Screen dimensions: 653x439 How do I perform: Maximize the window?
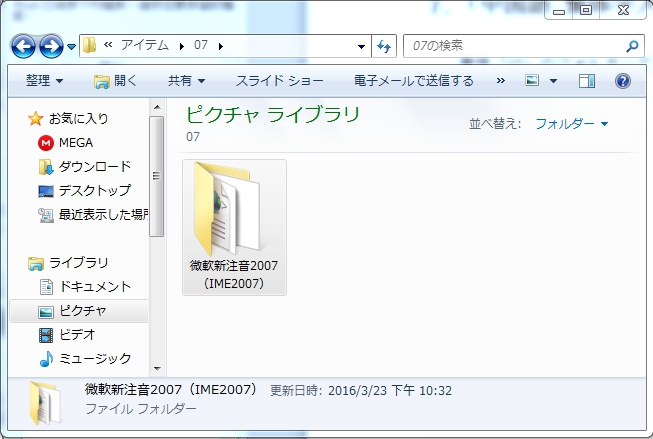tap(586, 10)
